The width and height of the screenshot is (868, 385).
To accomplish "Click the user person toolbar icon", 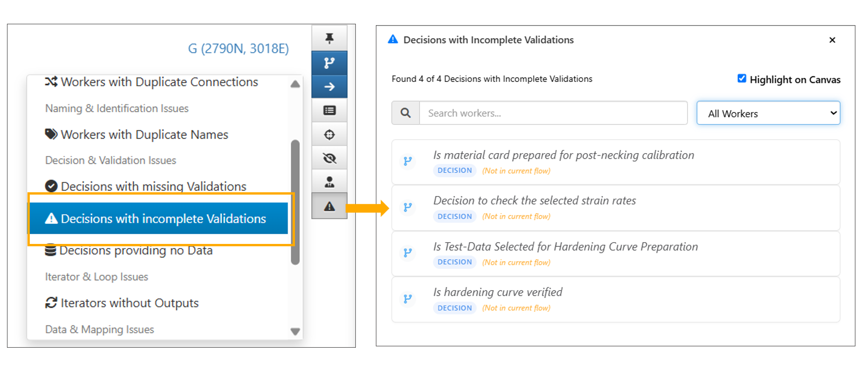I will click(x=329, y=182).
